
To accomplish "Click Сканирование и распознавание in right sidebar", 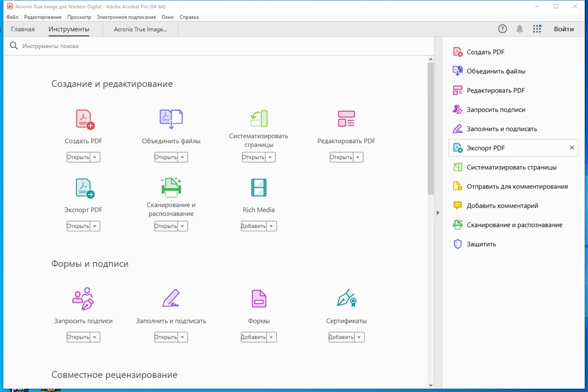I will click(x=514, y=225).
